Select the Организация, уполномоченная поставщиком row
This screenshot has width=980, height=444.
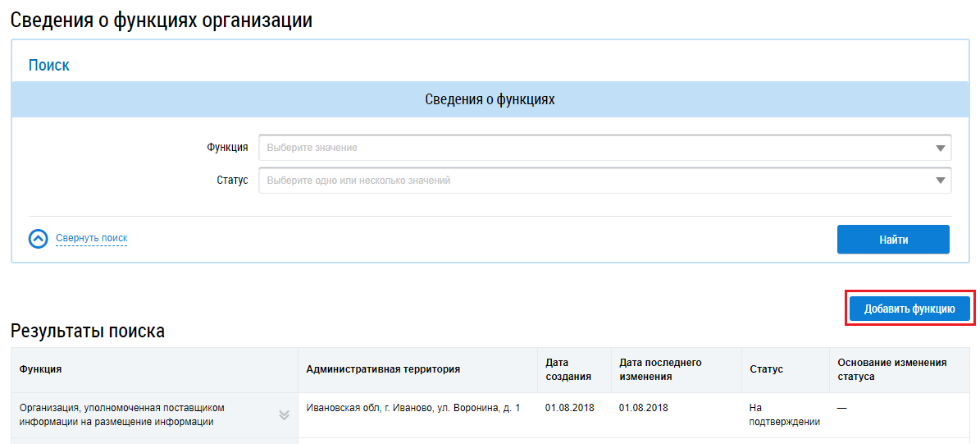click(122, 414)
